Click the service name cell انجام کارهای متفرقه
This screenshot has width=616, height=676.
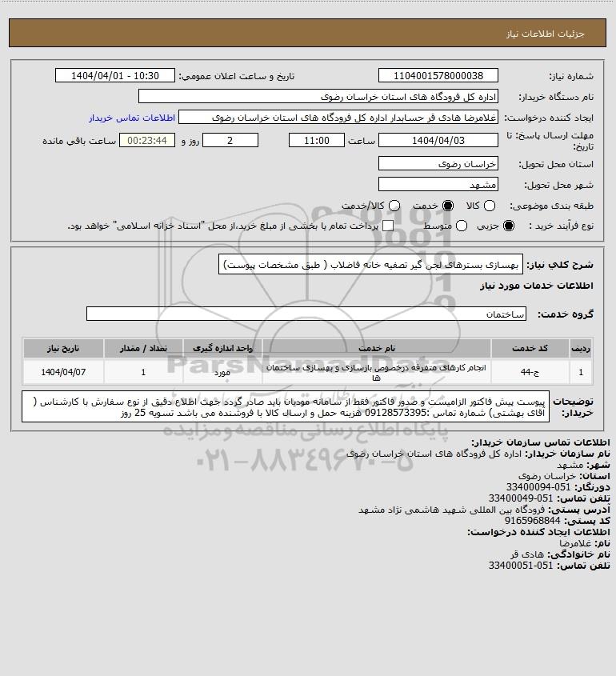coord(377,372)
